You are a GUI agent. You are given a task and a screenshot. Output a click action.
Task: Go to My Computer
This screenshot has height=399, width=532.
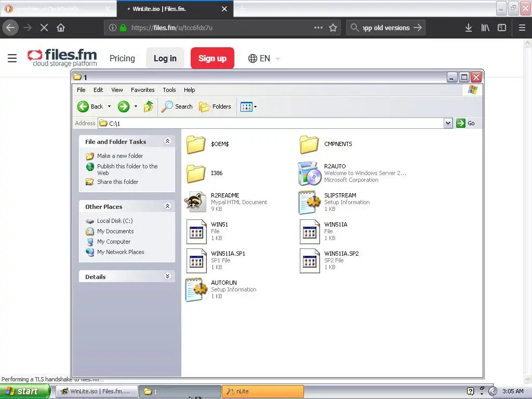click(114, 242)
